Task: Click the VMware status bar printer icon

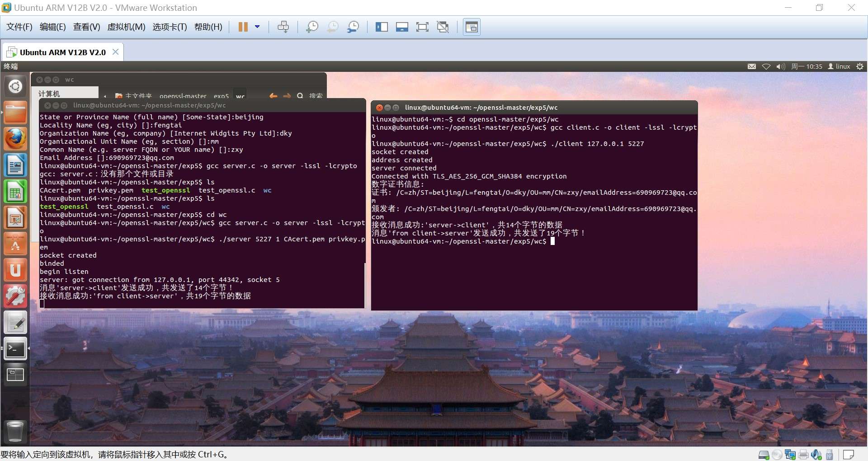Action: (803, 455)
